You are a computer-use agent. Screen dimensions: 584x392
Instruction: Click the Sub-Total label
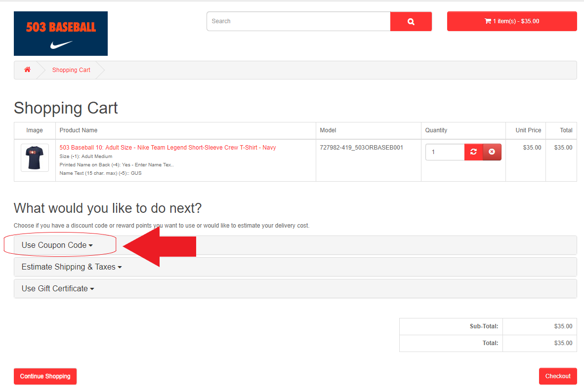coord(483,326)
